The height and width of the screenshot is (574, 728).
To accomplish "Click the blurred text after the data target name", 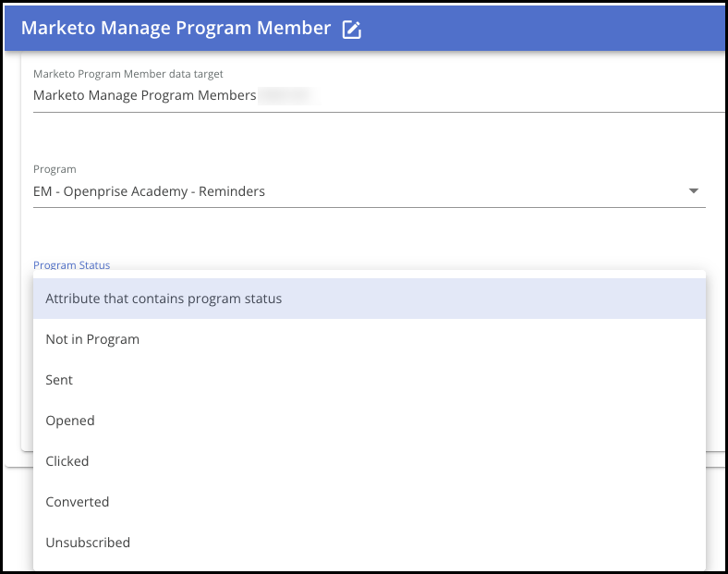I will (x=286, y=95).
